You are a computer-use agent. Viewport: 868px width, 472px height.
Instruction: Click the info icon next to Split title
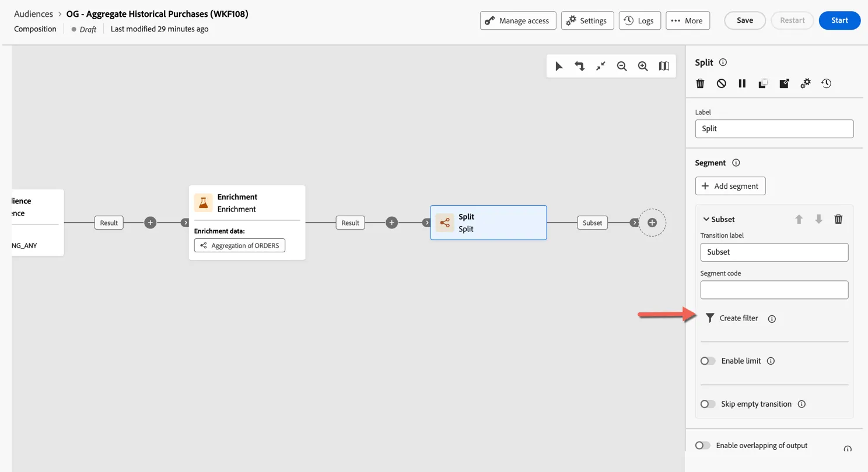point(723,62)
